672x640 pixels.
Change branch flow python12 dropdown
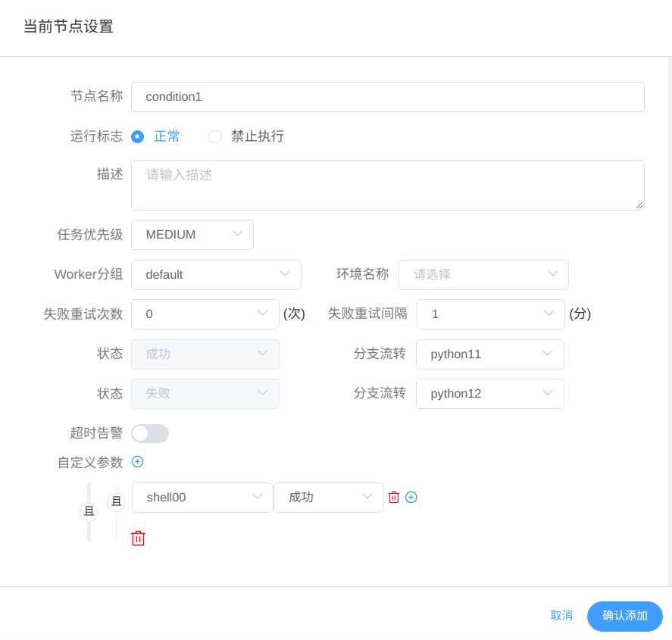(489, 394)
